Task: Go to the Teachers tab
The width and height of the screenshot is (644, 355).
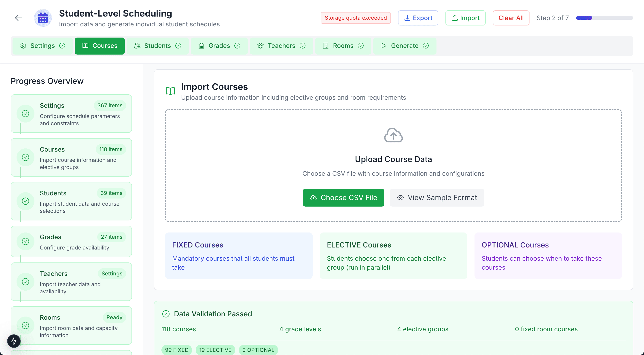Action: point(281,46)
